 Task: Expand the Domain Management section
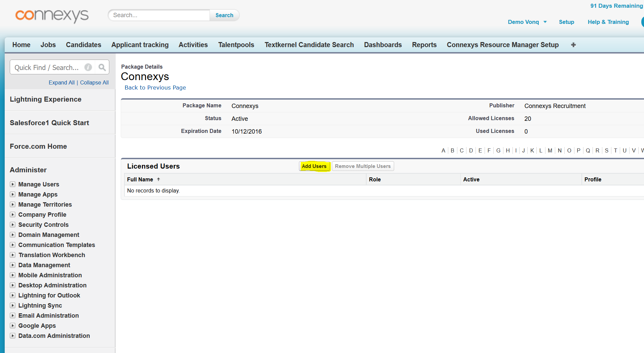click(x=13, y=235)
